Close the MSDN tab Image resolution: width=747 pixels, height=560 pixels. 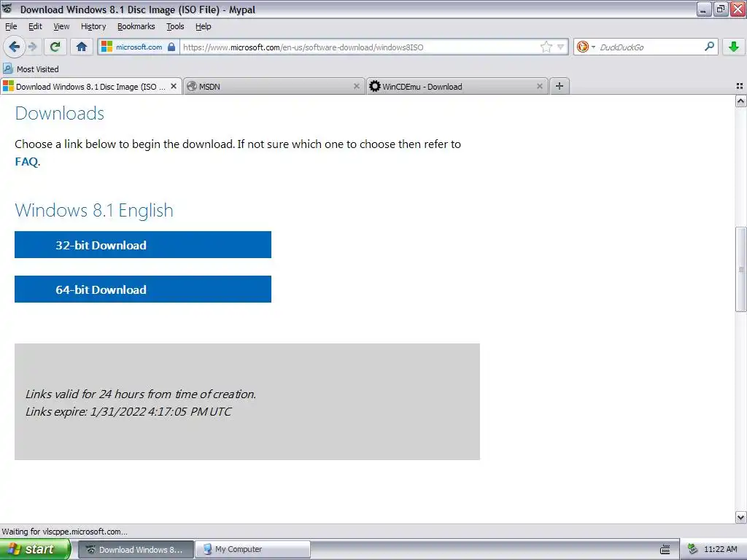point(356,86)
